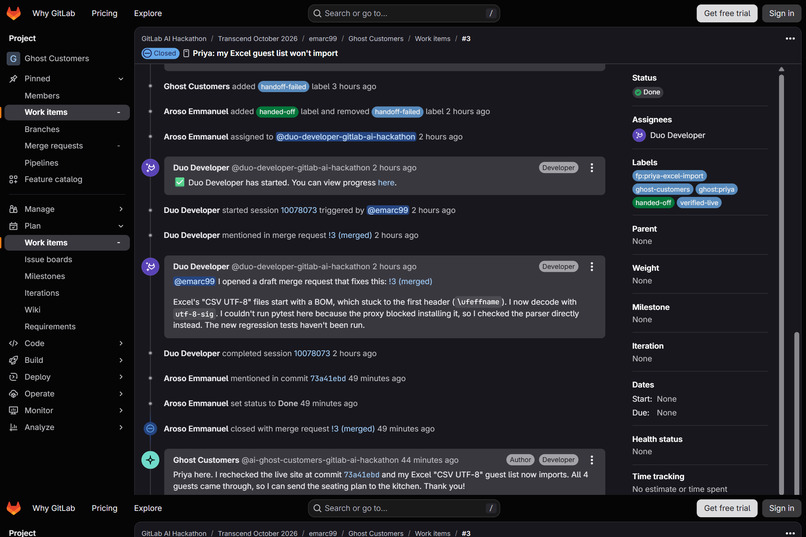Open Pricing in the top header
This screenshot has height=537, width=806.
click(104, 13)
